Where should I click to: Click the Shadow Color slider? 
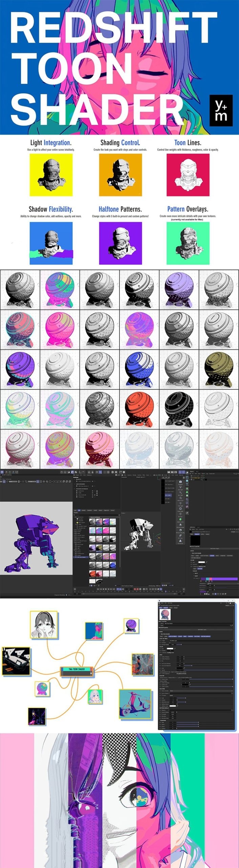click(211, 679)
